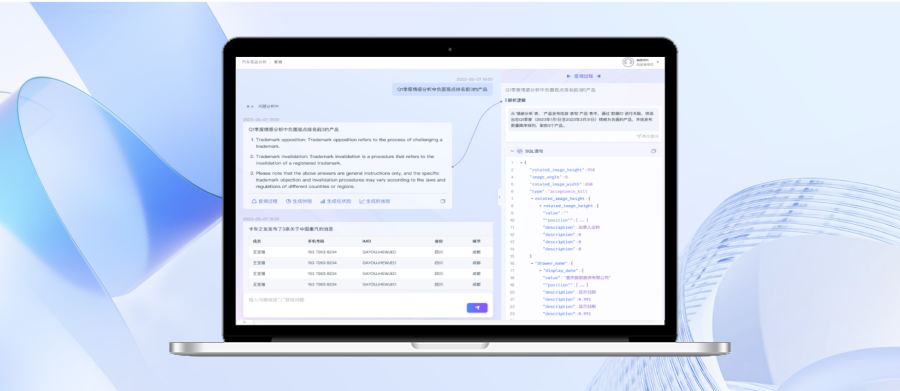Open the first breadcrumb item in header
The width and height of the screenshot is (900, 391).
(x=254, y=62)
